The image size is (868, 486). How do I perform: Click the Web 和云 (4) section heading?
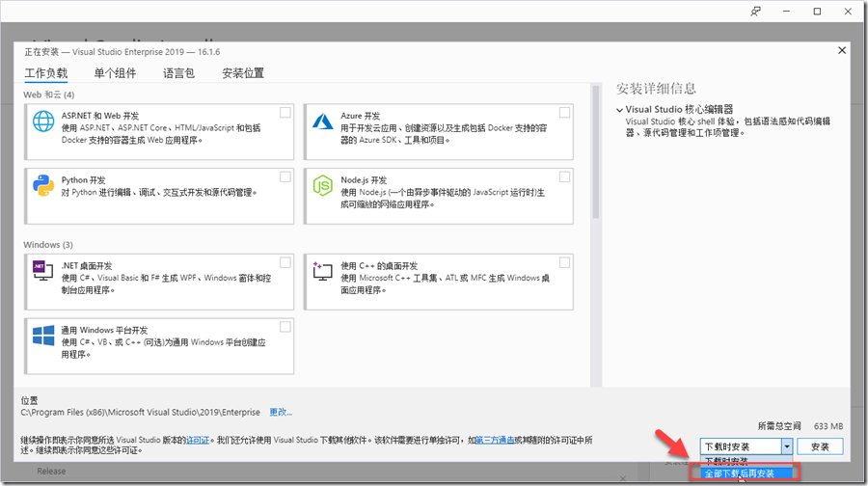click(49, 94)
